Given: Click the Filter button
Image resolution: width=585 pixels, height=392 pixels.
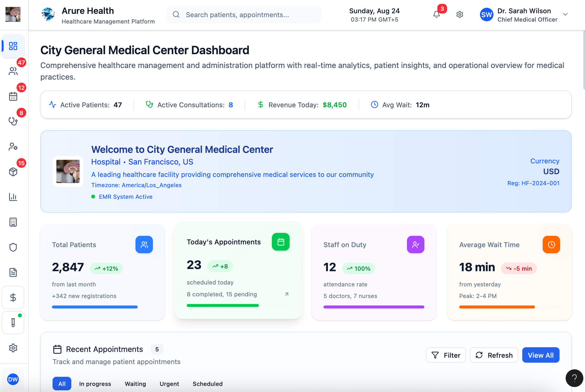Looking at the screenshot, I should 446,355.
